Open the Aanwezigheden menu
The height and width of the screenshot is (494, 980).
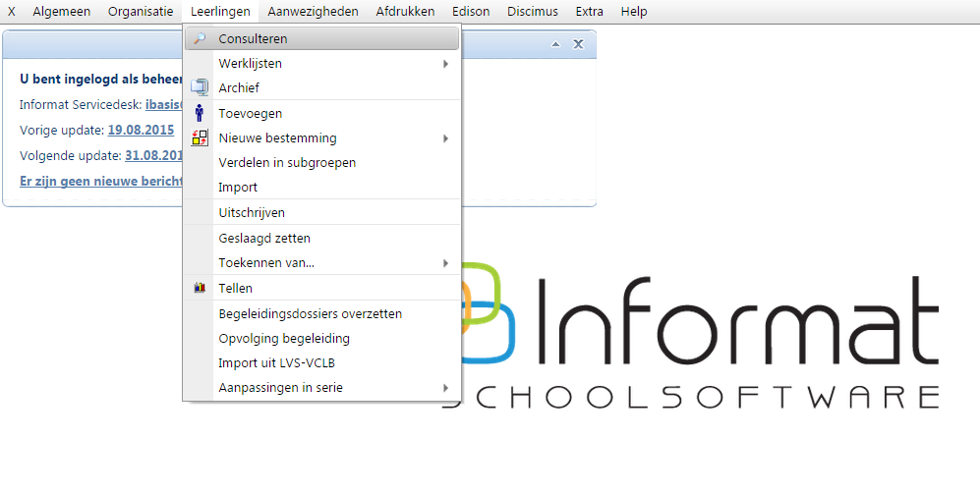click(x=314, y=11)
